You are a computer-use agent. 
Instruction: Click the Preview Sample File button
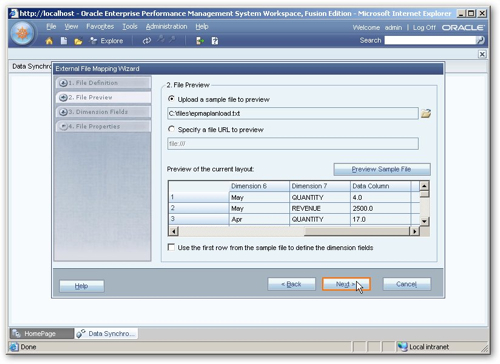pyautogui.click(x=382, y=169)
